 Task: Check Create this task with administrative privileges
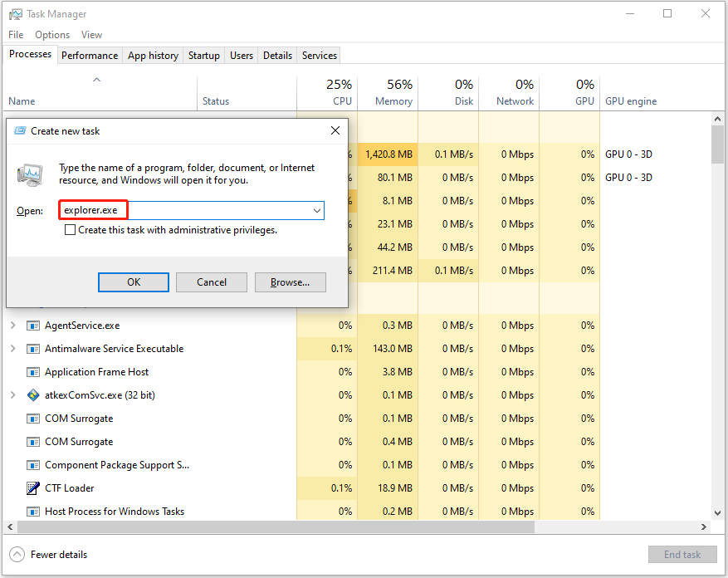70,230
